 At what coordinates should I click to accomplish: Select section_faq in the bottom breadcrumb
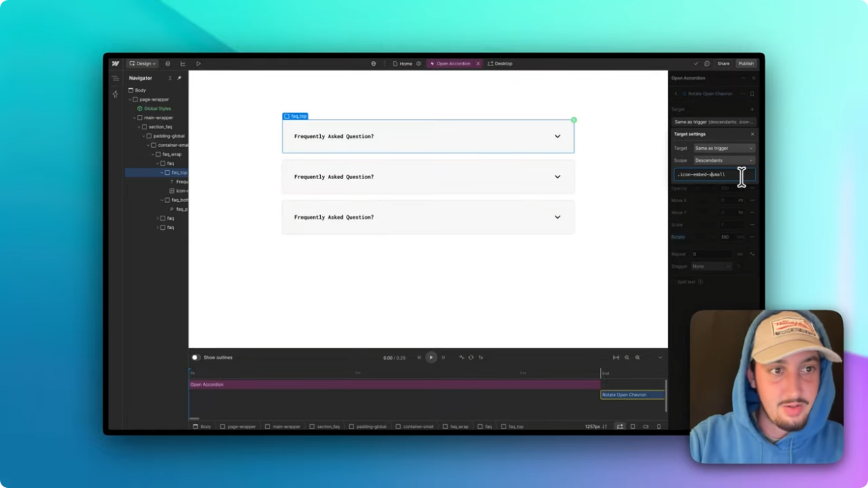(325, 426)
